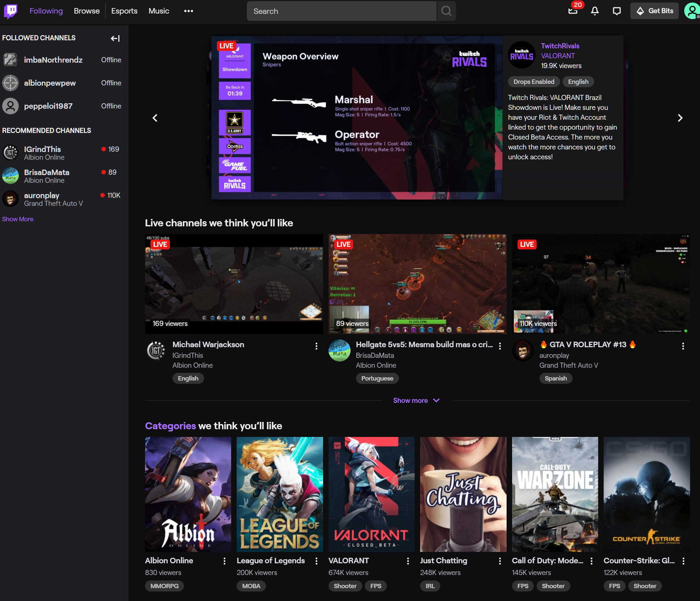Click inside the Search field
Screen dimensions: 700x601
tap(341, 11)
